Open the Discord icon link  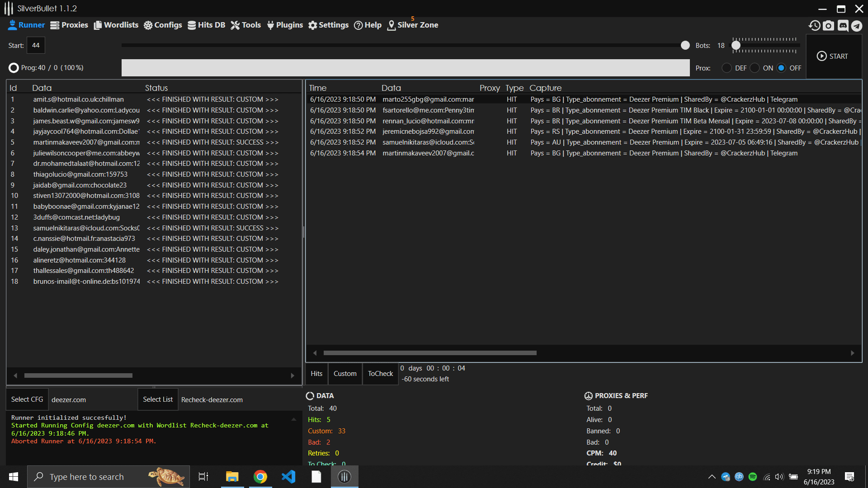[x=843, y=25]
